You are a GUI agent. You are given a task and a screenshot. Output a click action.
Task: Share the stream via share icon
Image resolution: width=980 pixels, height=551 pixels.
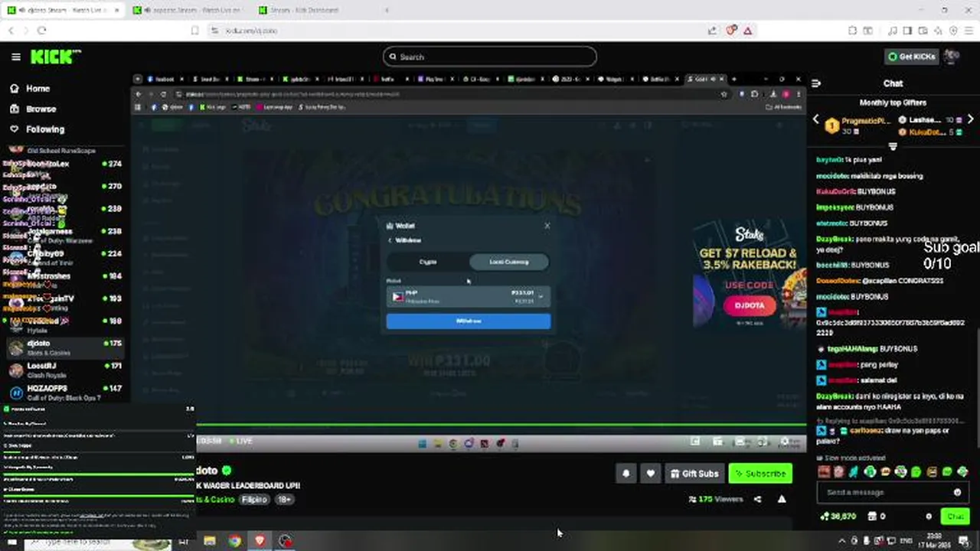[x=757, y=499]
